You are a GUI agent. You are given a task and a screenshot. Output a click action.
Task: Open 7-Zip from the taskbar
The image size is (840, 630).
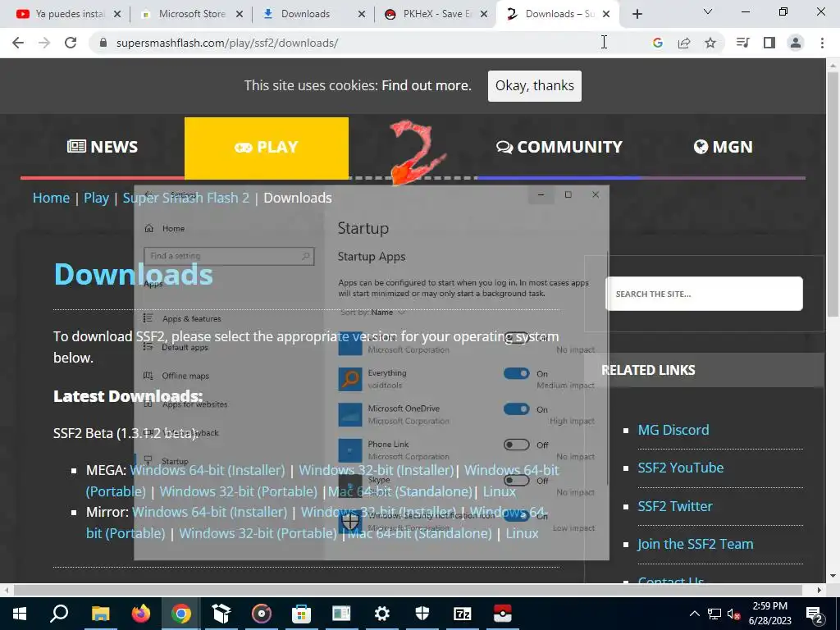tap(463, 614)
